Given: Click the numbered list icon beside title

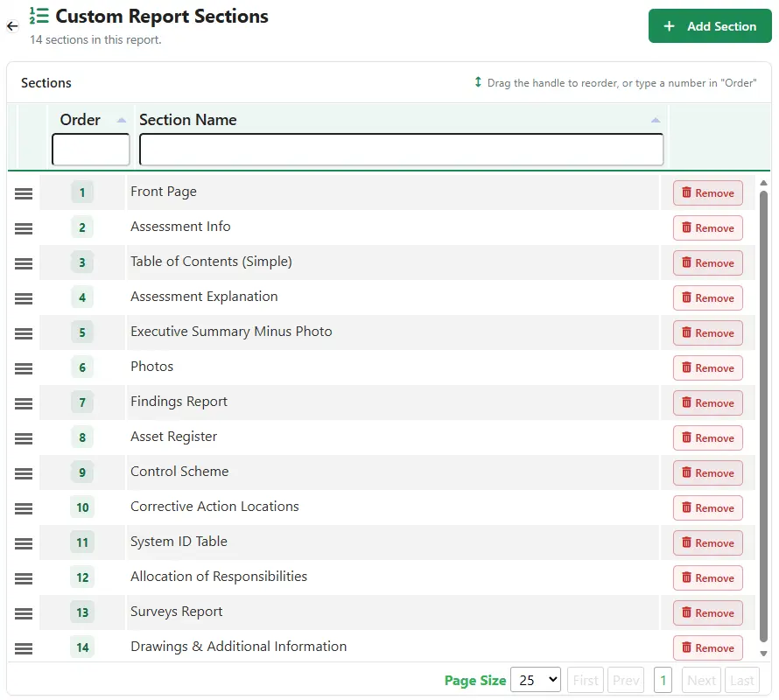Looking at the screenshot, I should click(x=39, y=16).
